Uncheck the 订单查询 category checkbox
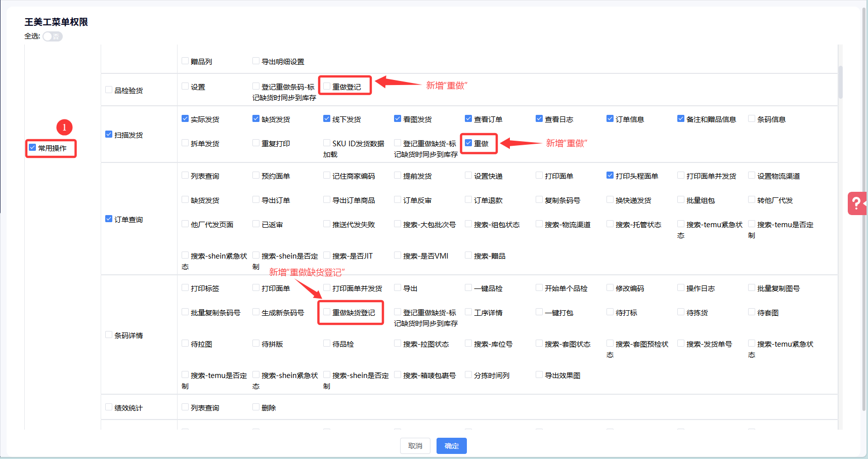This screenshot has height=459, width=868. pos(109,219)
